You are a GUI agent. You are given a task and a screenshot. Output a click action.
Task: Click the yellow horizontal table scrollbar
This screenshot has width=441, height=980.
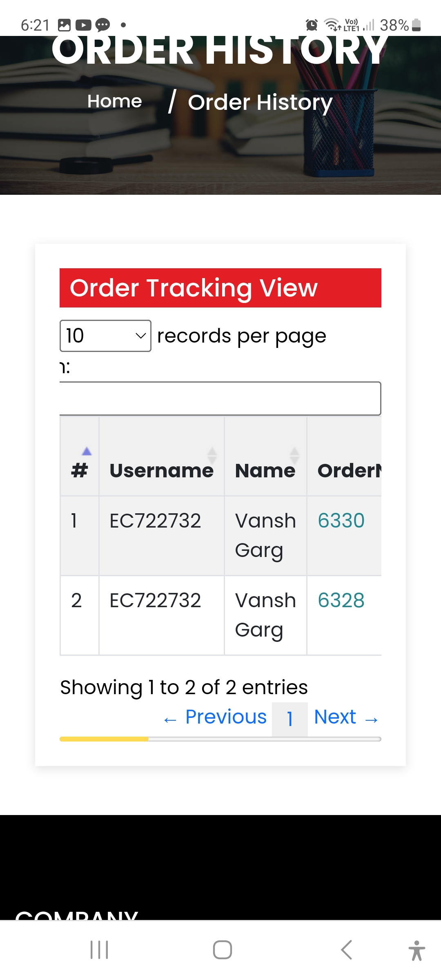point(104,739)
